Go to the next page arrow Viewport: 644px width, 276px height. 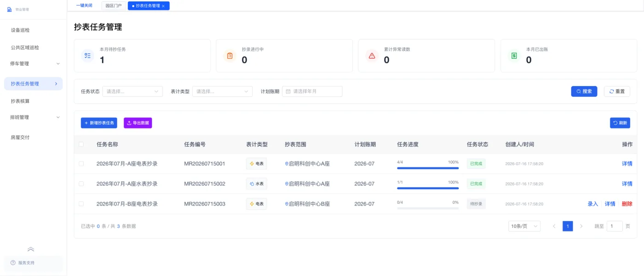coord(581,226)
